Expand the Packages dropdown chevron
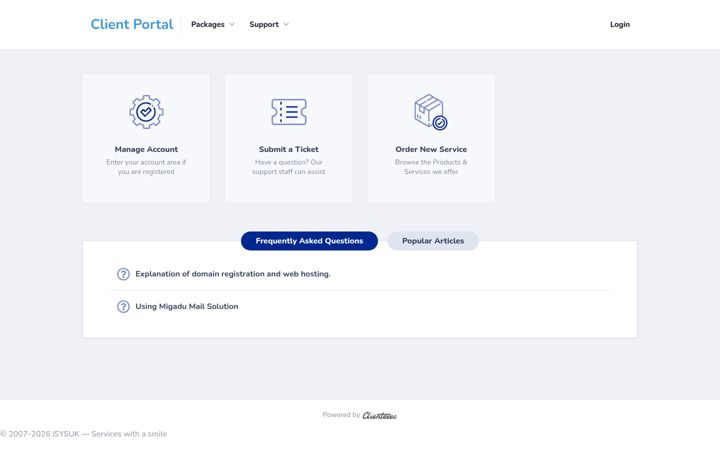Viewport: 720px width, 450px height. (232, 24)
